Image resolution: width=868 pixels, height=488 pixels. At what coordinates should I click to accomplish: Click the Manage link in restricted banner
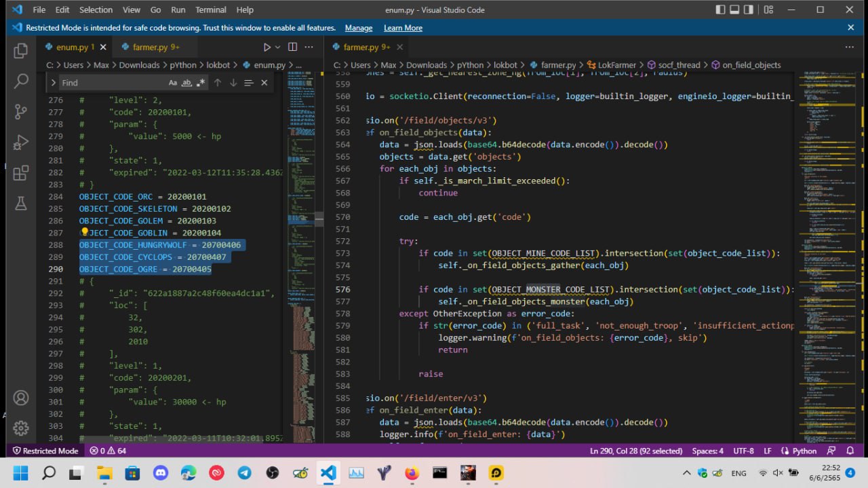359,28
